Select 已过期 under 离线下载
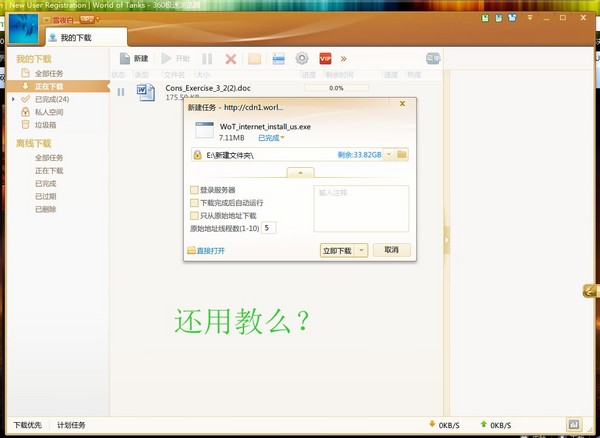 pos(46,196)
